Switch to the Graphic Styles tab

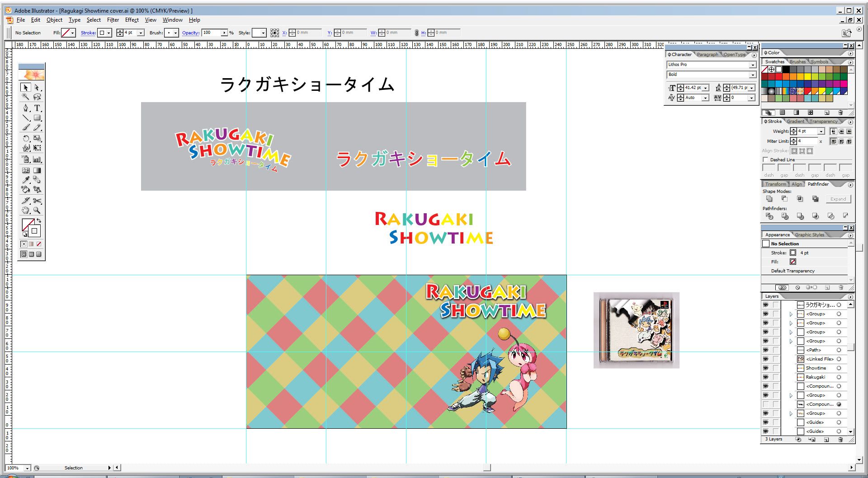[809, 234]
